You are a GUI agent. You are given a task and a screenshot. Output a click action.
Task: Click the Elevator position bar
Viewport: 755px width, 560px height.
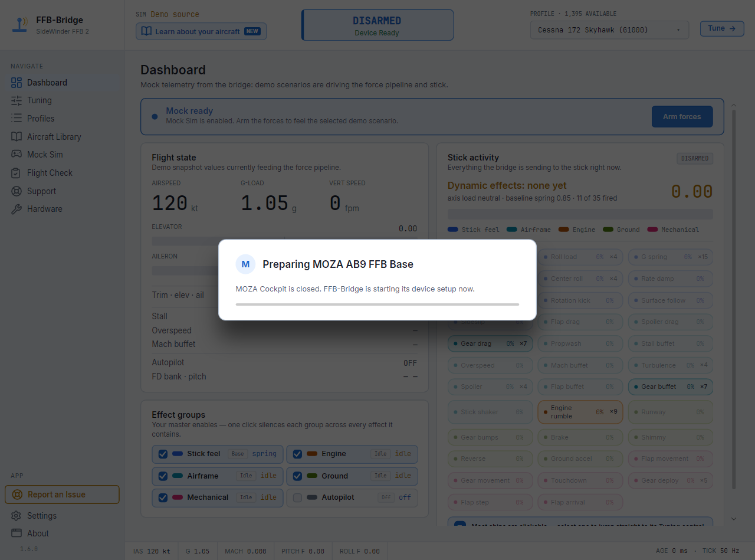284,241
